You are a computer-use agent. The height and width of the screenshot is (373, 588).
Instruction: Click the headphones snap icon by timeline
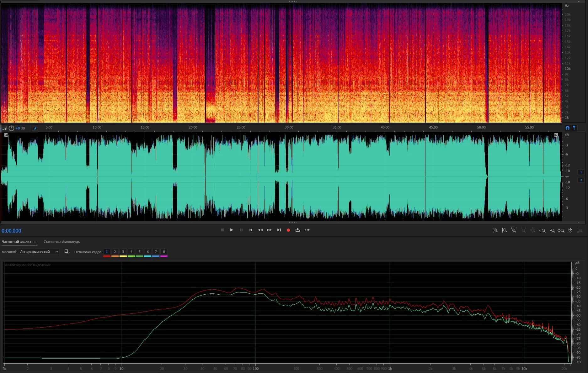[x=567, y=128]
